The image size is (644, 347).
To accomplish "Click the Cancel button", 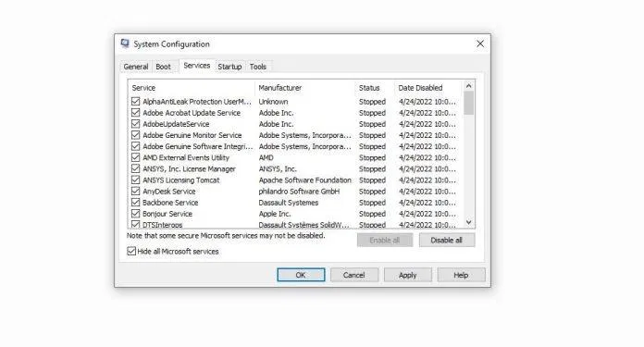I will click(x=354, y=275).
